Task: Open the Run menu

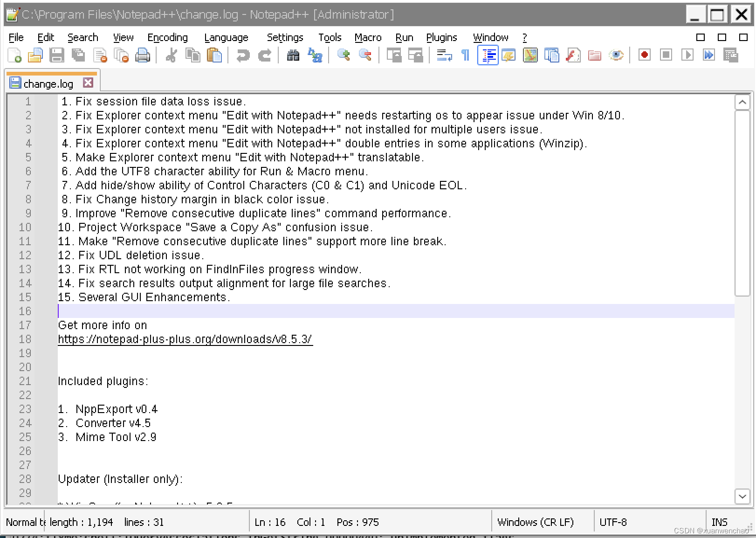Action: (x=404, y=37)
